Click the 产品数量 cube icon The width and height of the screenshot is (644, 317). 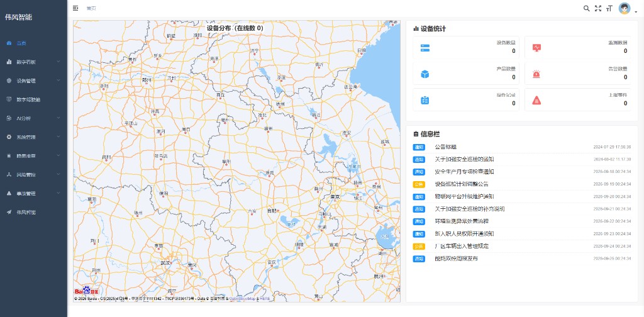coord(425,74)
